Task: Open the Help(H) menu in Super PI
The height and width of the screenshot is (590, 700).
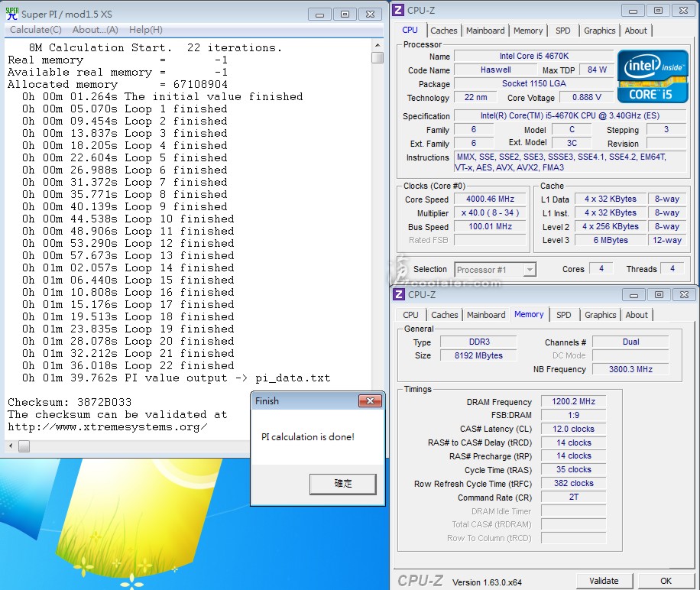Action: coord(145,30)
